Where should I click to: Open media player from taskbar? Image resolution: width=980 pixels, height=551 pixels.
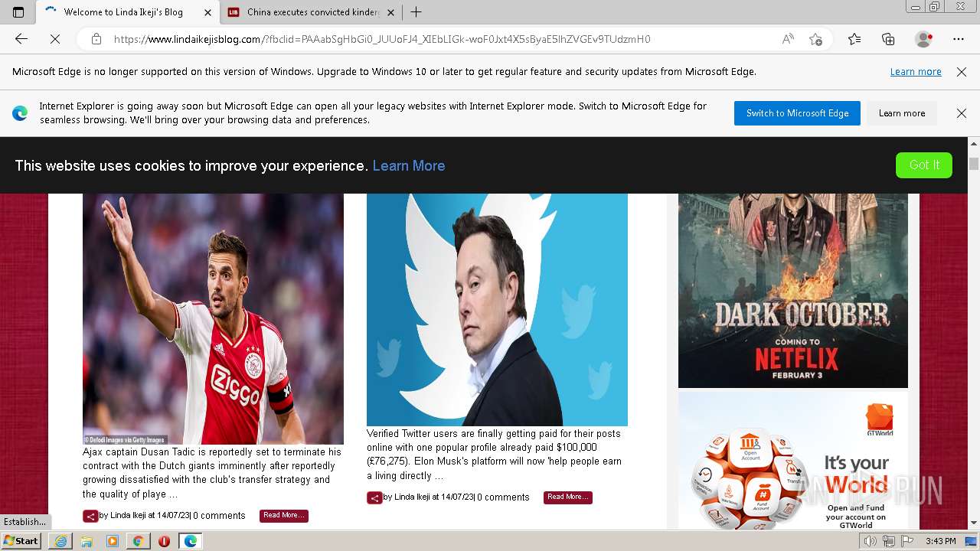point(113,541)
